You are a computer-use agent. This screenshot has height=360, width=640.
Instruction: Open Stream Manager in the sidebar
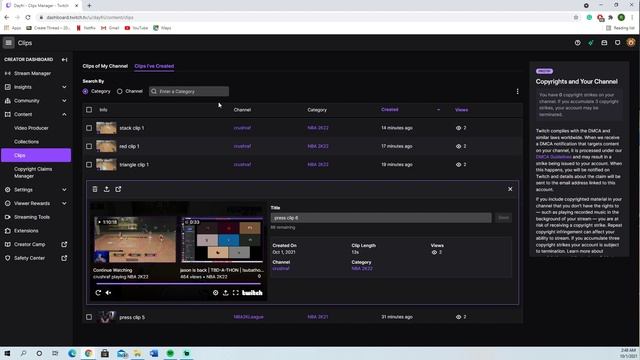(32, 73)
